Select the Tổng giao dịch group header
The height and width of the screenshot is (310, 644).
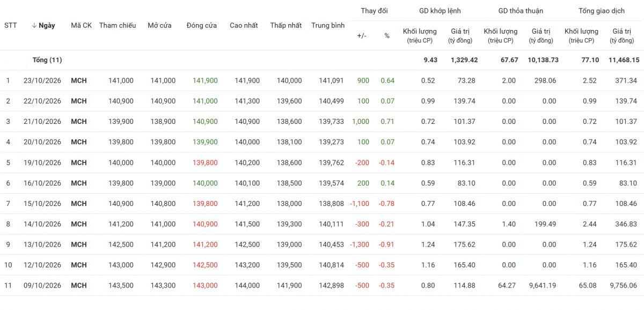click(601, 11)
